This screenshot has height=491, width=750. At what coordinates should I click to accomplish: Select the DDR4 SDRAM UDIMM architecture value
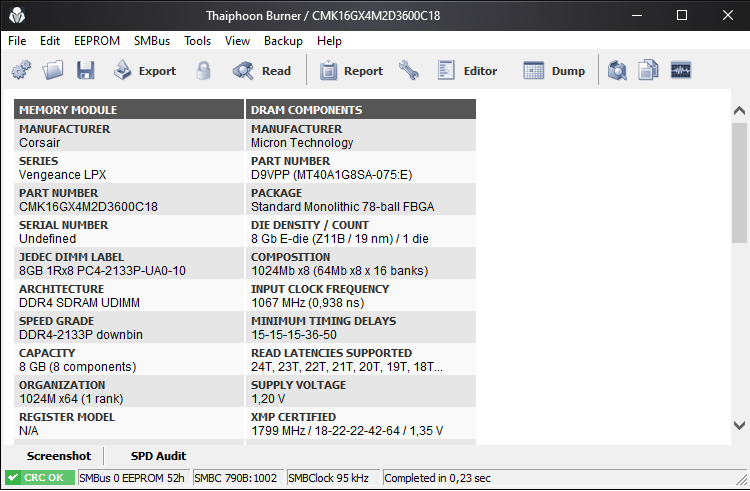[79, 303]
